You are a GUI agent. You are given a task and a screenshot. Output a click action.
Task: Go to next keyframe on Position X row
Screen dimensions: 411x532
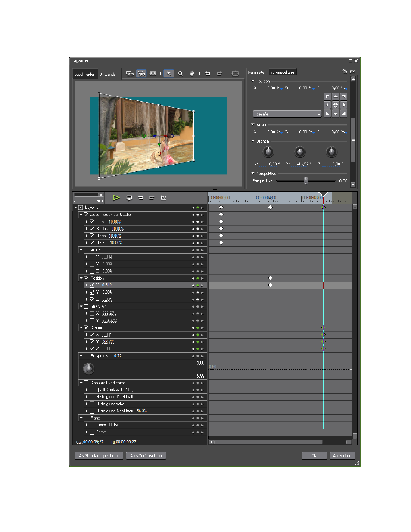coord(202,286)
